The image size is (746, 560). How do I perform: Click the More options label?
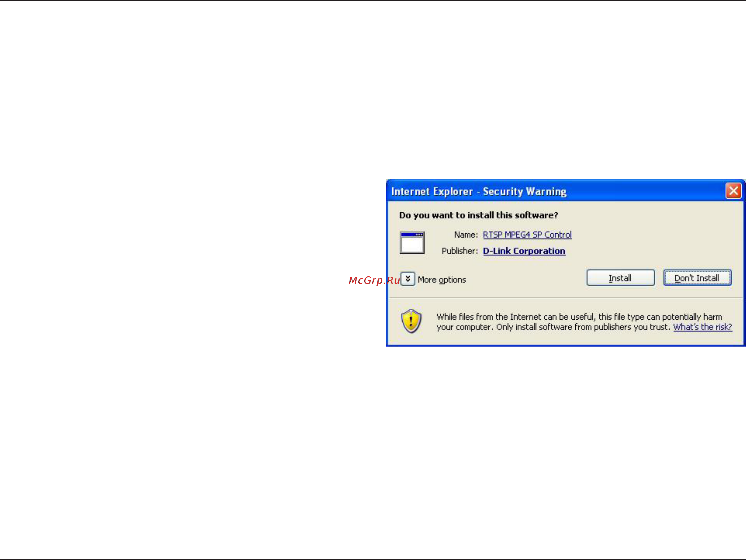tap(441, 280)
